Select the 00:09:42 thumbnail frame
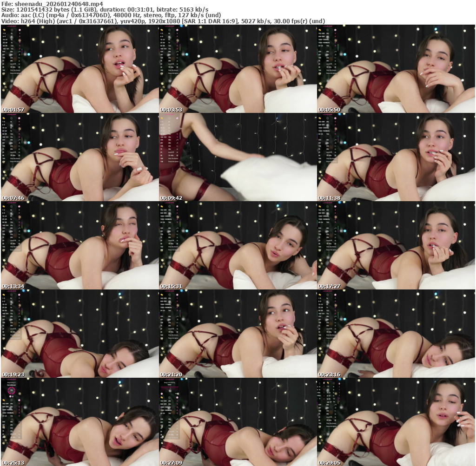 (x=238, y=157)
